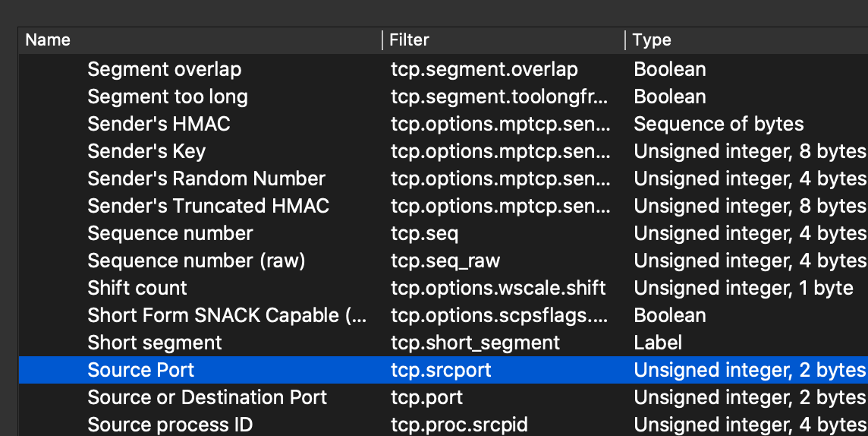Pick the Short segment field name

(x=155, y=343)
